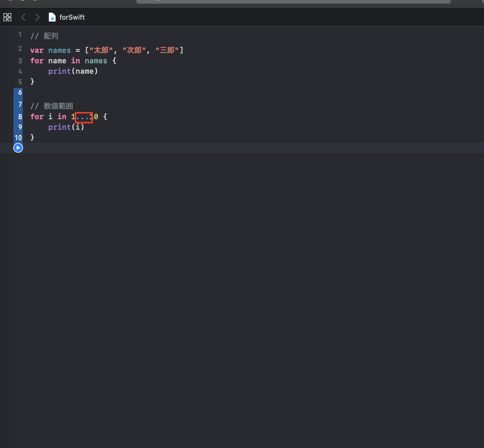Click the comment '// 数値範囲'
Screen dimensions: 484x448
click(52, 106)
